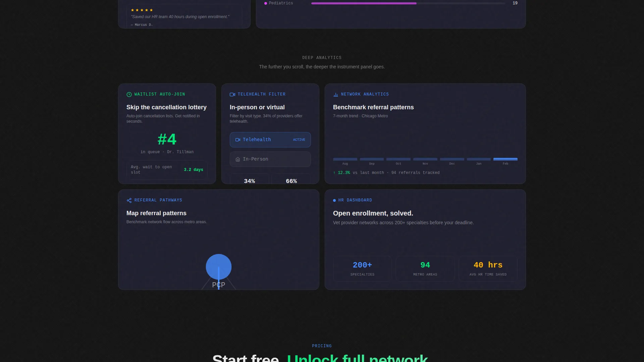Click the magenta dot beside Pediatrics
Screen dimensions: 644x362
coord(266,3)
